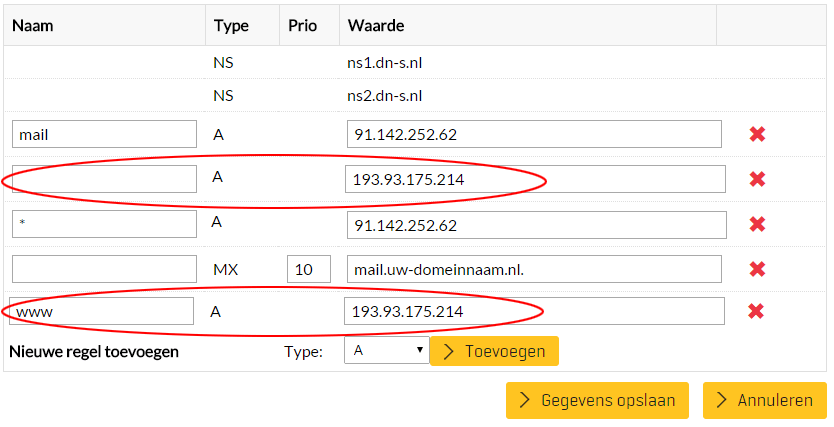Open the Type dropdown for new record
This screenshot has width=834, height=427.
coord(386,351)
